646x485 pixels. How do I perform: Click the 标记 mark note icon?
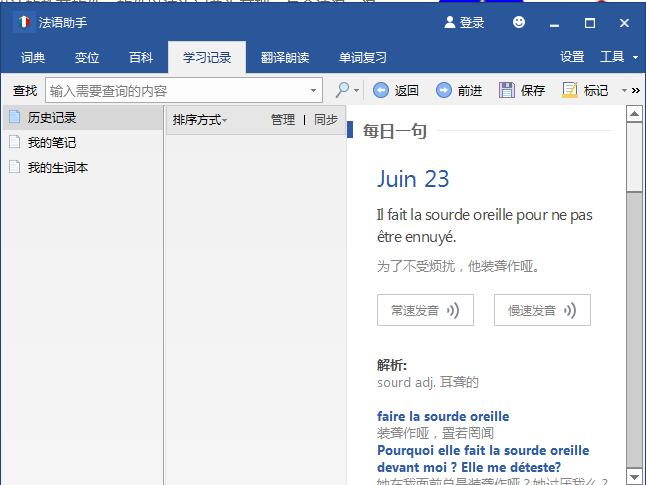tap(570, 90)
